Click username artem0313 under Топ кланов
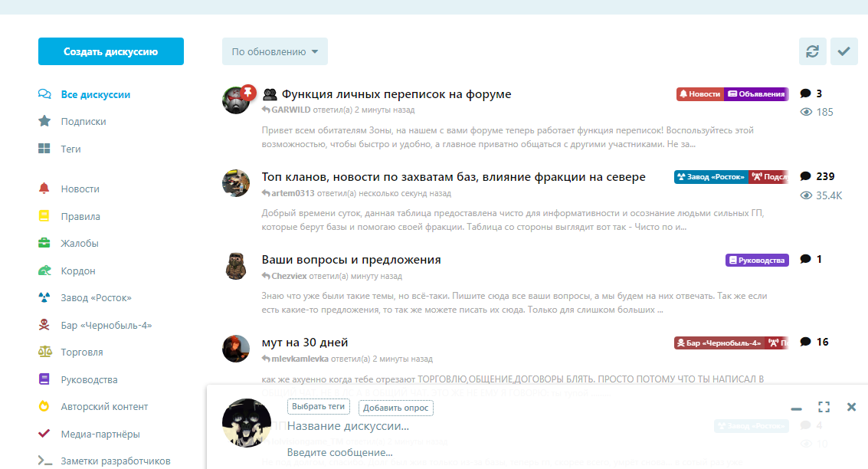Image resolution: width=868 pixels, height=469 pixels. 293,193
